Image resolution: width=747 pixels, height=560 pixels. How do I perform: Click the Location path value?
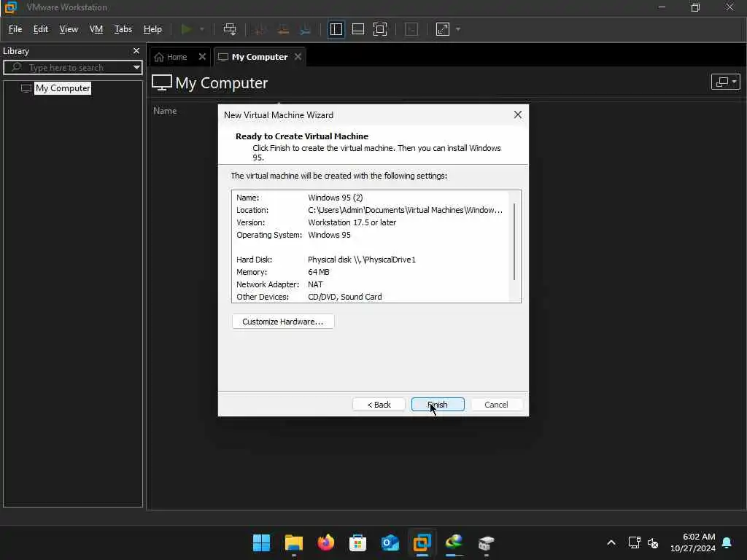click(x=405, y=210)
